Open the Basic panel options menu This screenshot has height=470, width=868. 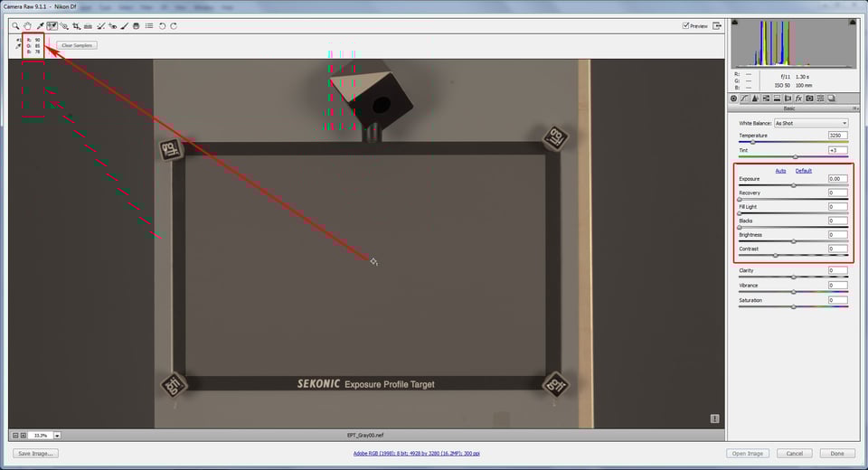[855, 108]
